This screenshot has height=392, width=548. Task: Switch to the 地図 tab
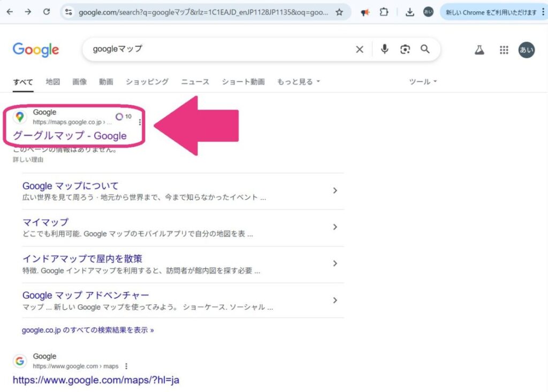53,82
